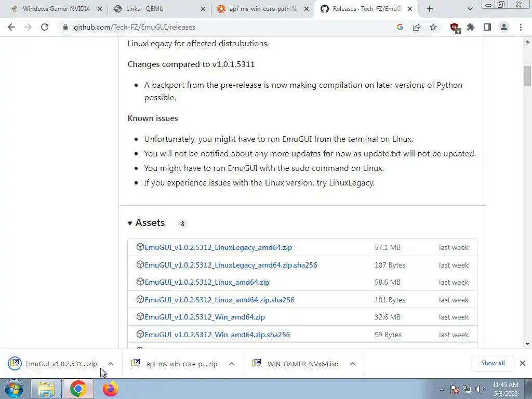Bookmark this page with the star
Image resolution: width=532 pixels, height=399 pixels.
433,27
